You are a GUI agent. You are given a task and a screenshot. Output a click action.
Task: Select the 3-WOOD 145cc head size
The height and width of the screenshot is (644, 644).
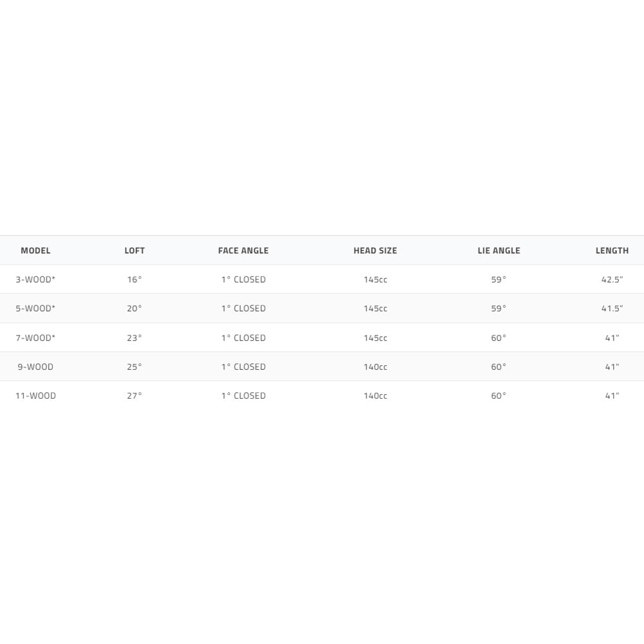point(375,279)
